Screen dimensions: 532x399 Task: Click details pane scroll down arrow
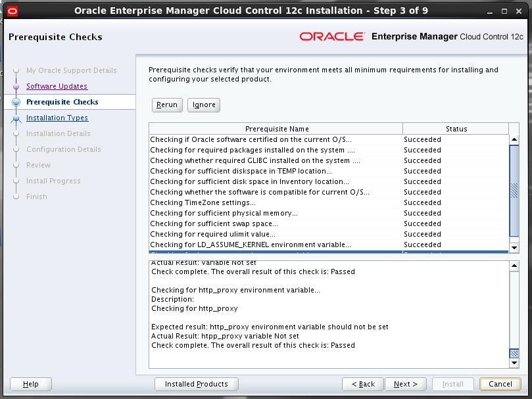tap(514, 363)
